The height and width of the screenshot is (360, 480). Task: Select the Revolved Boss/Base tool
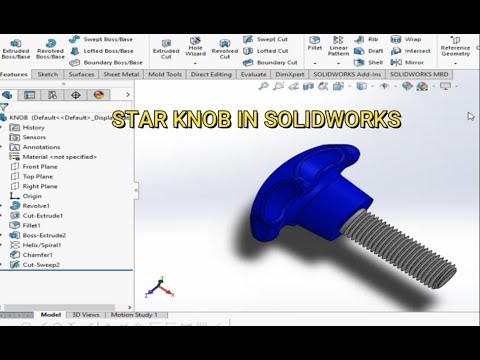point(50,49)
